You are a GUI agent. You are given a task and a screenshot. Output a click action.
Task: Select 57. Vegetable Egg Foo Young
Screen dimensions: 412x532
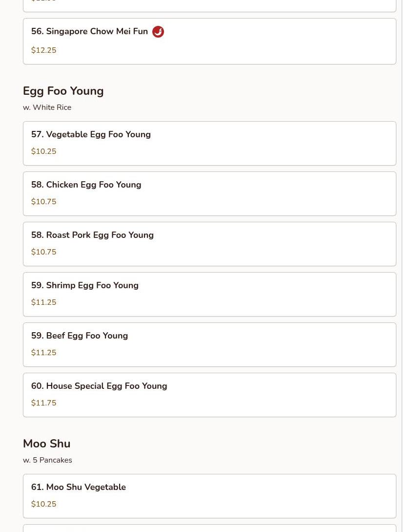(209, 144)
